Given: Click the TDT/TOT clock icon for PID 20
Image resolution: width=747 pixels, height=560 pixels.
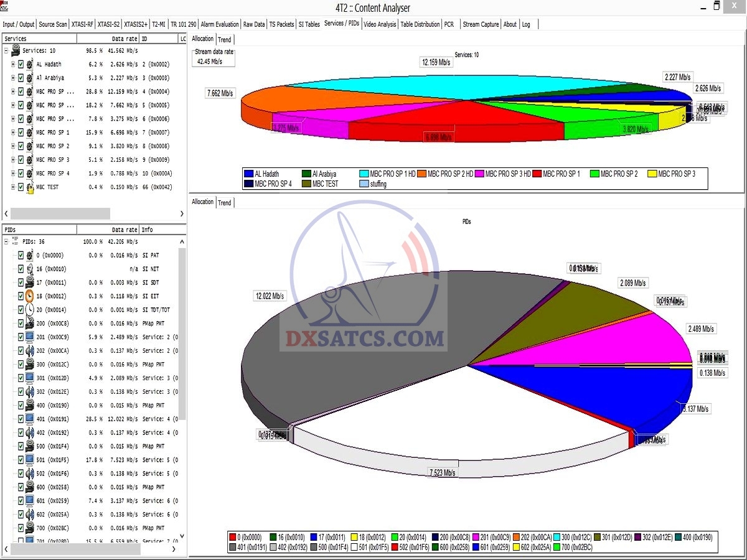Looking at the screenshot, I should (x=29, y=310).
